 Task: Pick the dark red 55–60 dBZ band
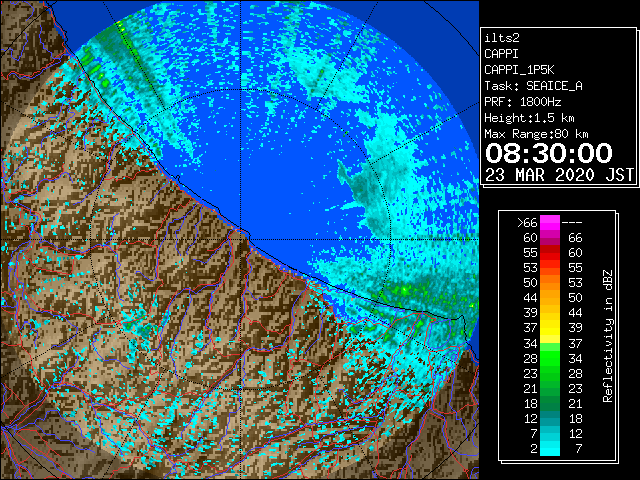click(x=550, y=253)
